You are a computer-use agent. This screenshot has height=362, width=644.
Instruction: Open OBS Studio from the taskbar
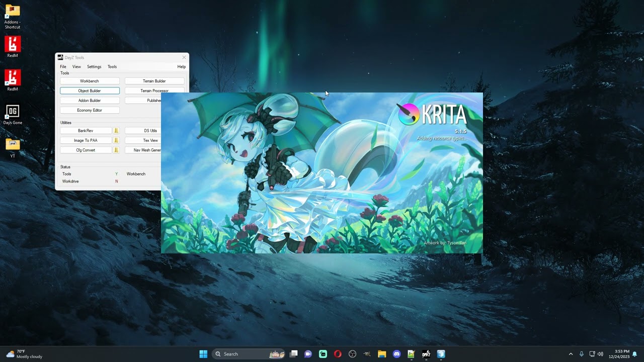352,354
